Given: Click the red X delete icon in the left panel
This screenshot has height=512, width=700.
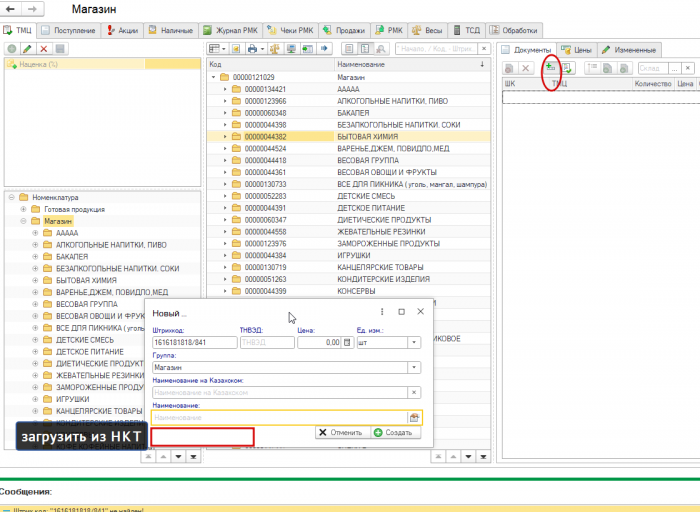Looking at the screenshot, I should 44,49.
